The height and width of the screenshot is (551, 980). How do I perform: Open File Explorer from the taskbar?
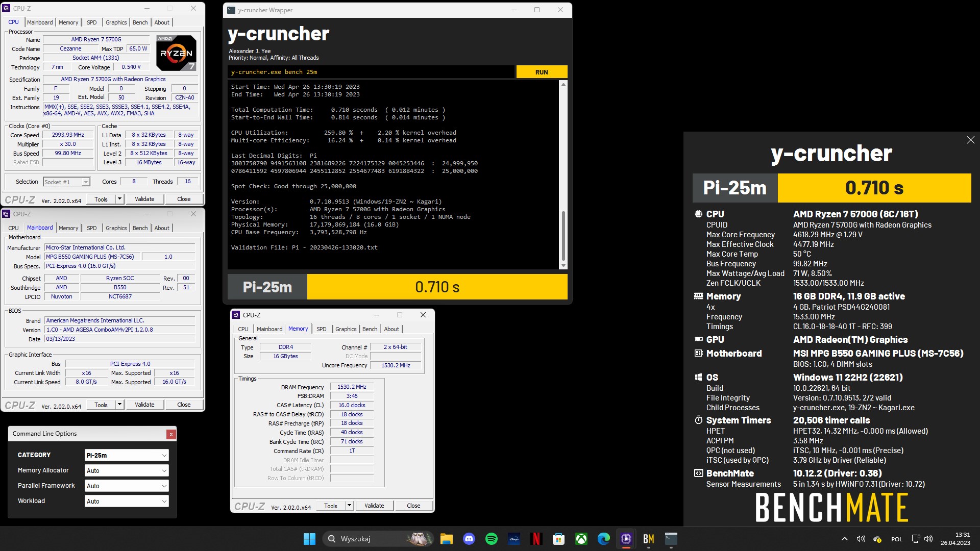447,539
